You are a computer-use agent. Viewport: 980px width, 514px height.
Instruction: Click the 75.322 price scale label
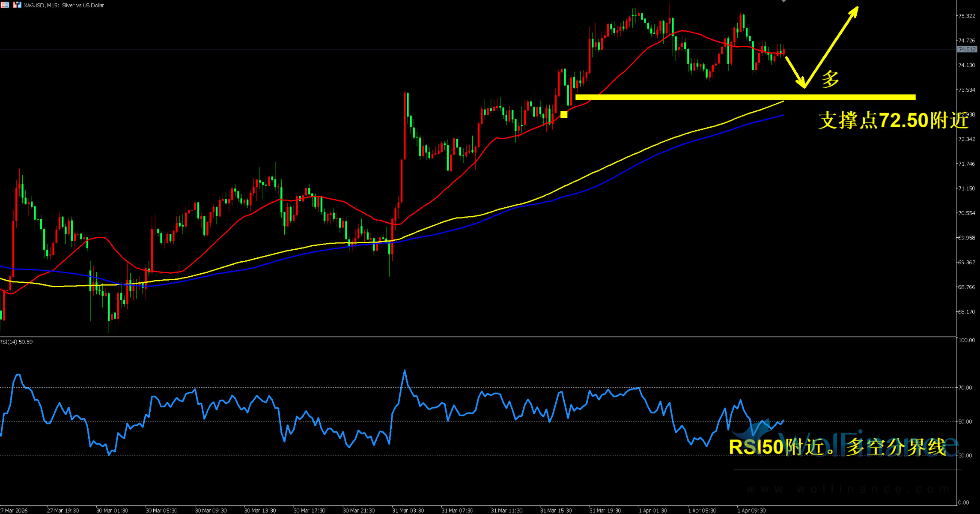(966, 16)
